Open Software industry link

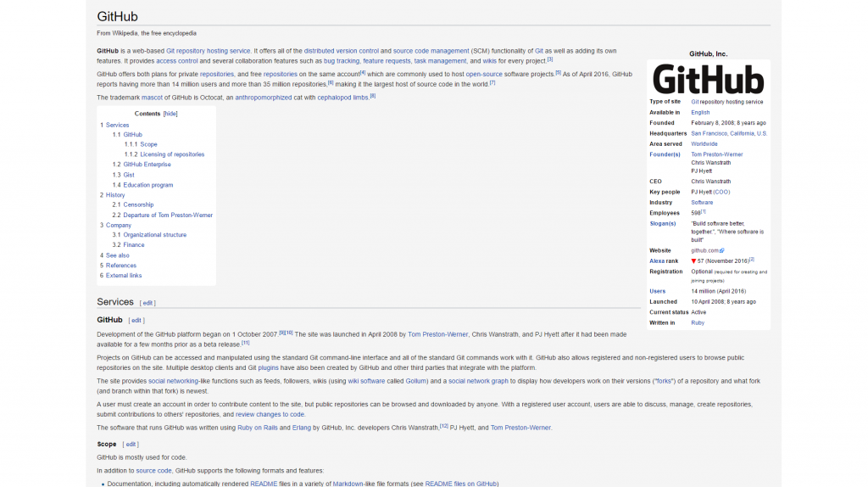click(702, 203)
